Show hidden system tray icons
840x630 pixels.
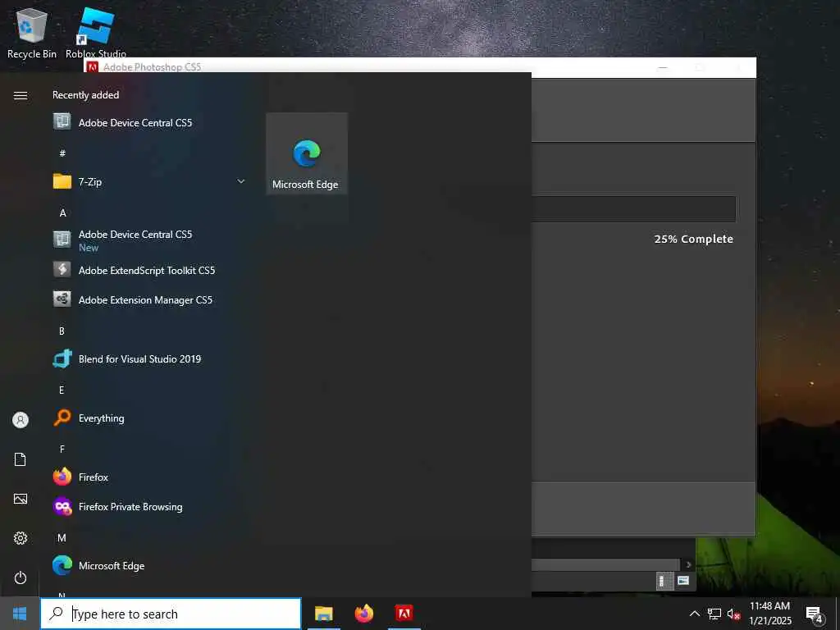(694, 614)
